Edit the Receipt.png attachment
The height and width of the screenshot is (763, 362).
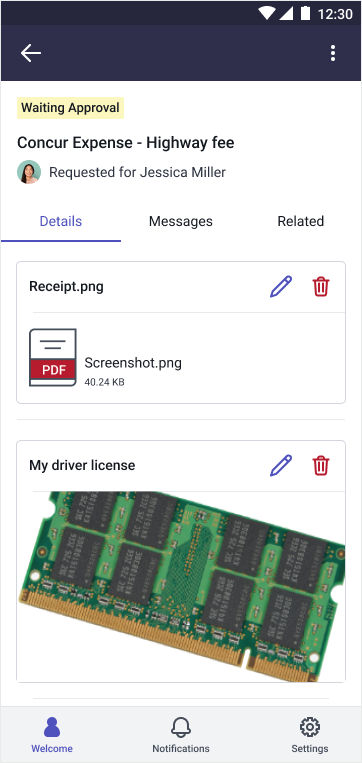[281, 287]
